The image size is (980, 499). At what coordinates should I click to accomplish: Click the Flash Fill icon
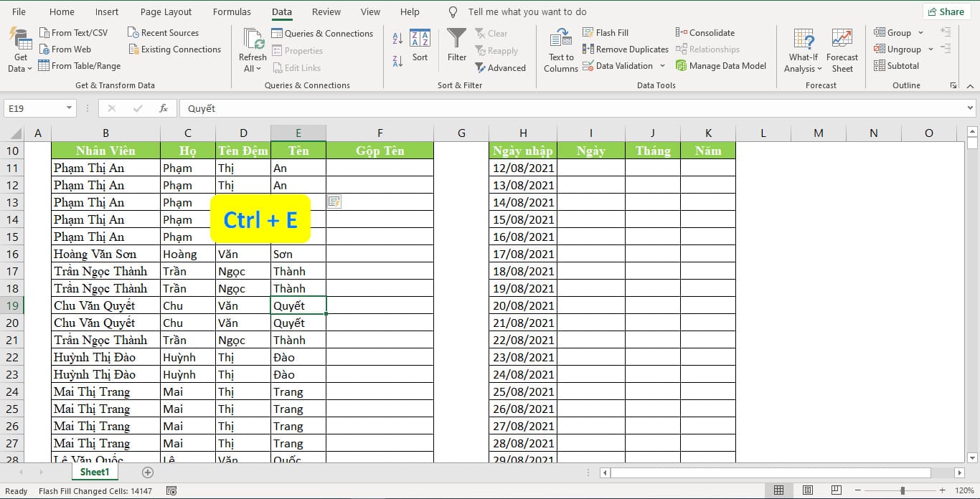click(x=588, y=33)
